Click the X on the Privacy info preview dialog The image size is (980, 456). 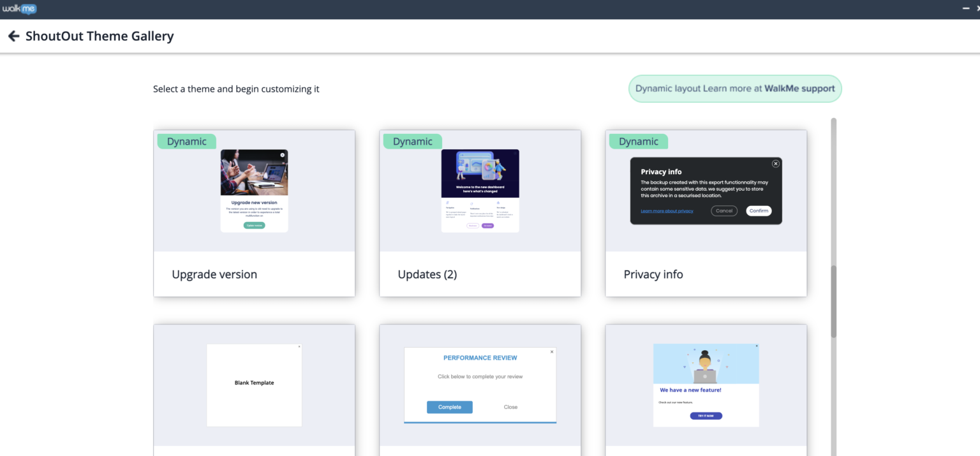pos(776,164)
